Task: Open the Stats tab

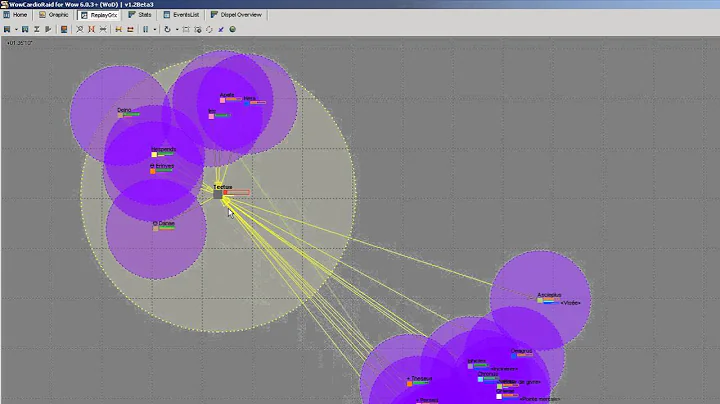Action: pyautogui.click(x=140, y=15)
